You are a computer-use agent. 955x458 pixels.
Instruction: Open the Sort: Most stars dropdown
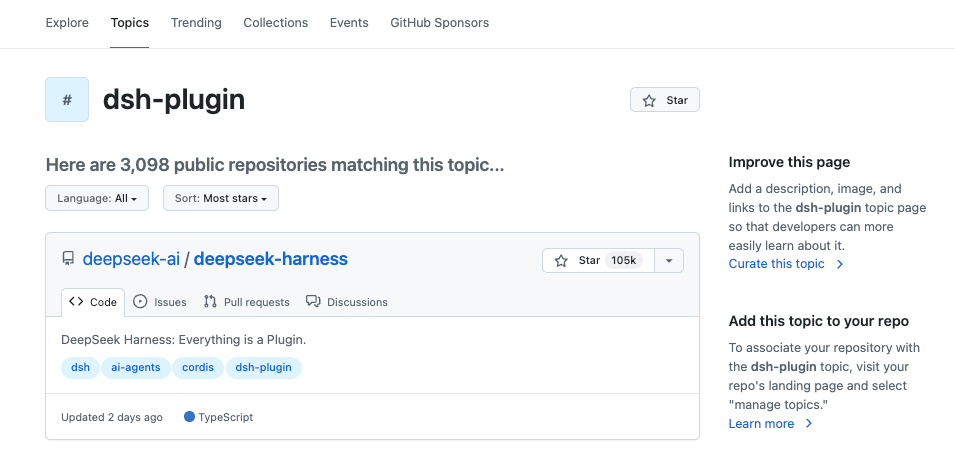pos(220,198)
